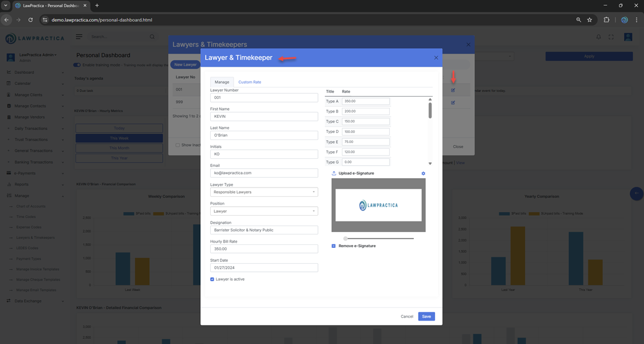Click the Upload e-Signature icon

pyautogui.click(x=334, y=173)
